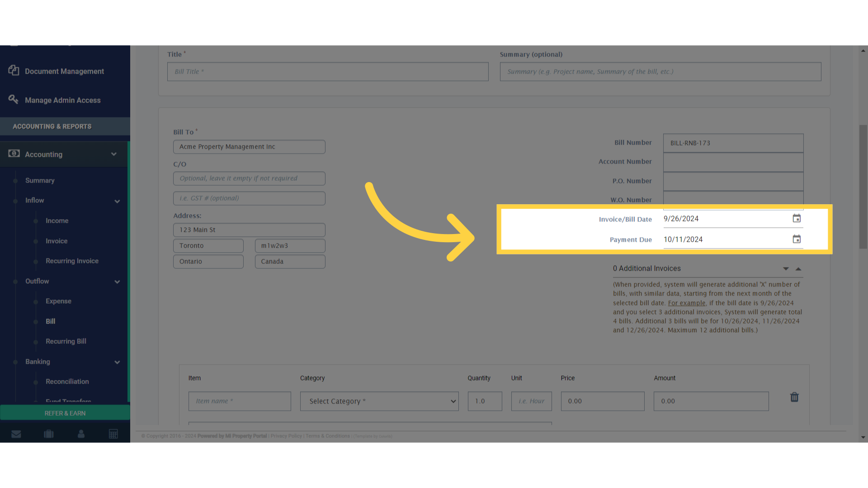Click the Canada country field
This screenshot has width=868, height=488.
(290, 262)
